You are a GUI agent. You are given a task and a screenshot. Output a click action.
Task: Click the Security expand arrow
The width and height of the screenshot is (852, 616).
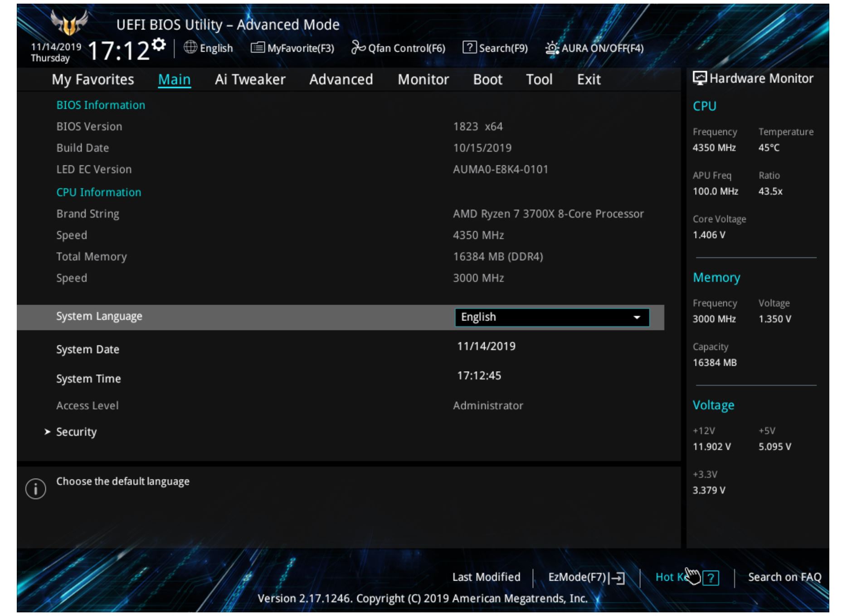click(47, 432)
